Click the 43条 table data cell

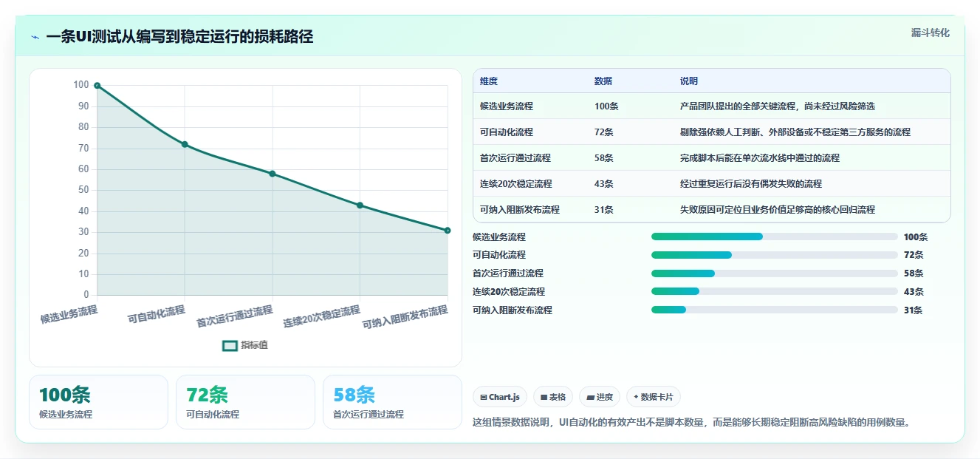click(604, 184)
